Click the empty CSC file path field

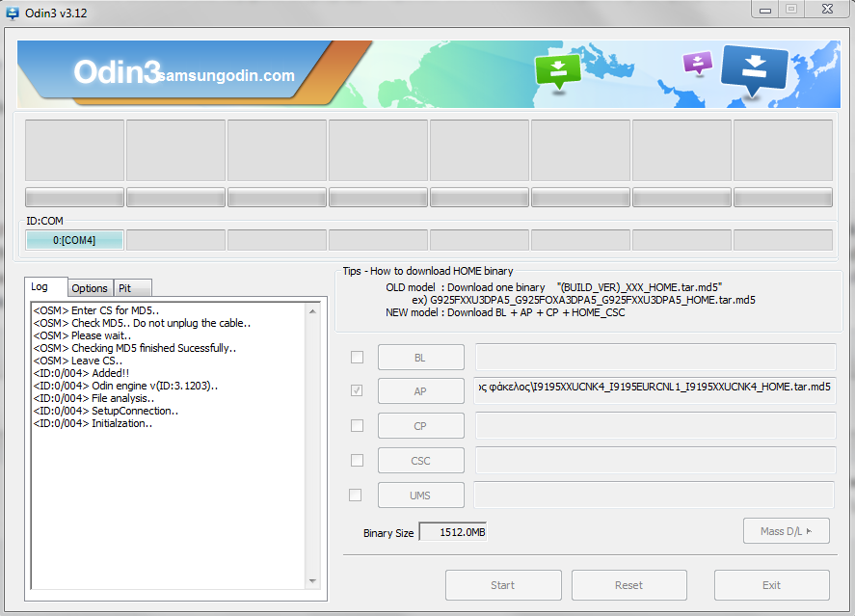click(655, 460)
